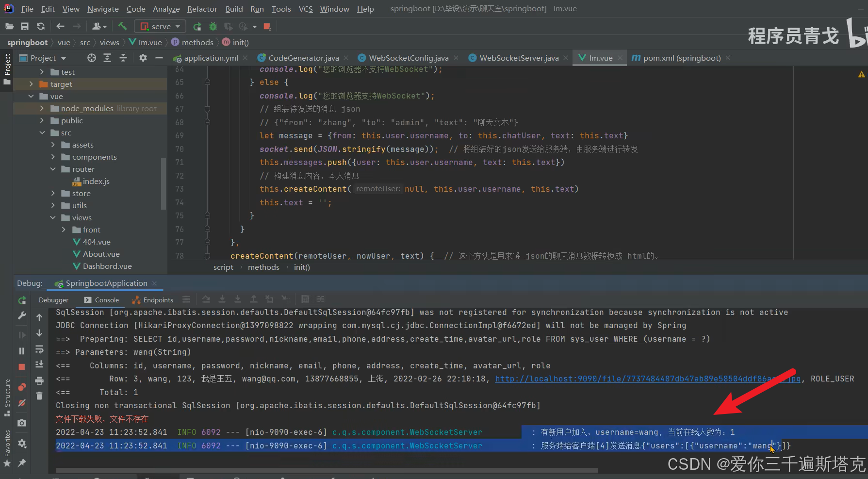
Task: Select opened file using crosshair icon in Project panel
Action: point(92,58)
